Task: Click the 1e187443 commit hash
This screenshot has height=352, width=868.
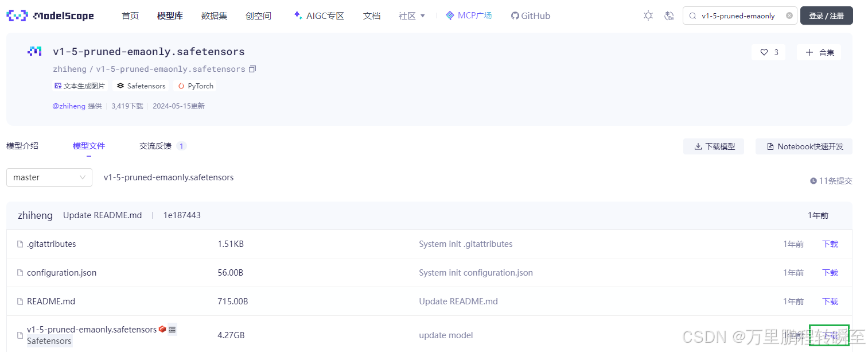Action: point(182,215)
